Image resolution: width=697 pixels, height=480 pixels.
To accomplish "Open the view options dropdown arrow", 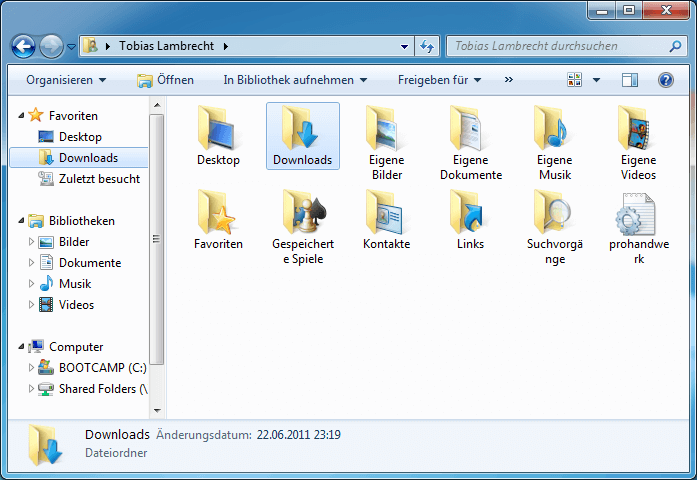I will pos(597,80).
